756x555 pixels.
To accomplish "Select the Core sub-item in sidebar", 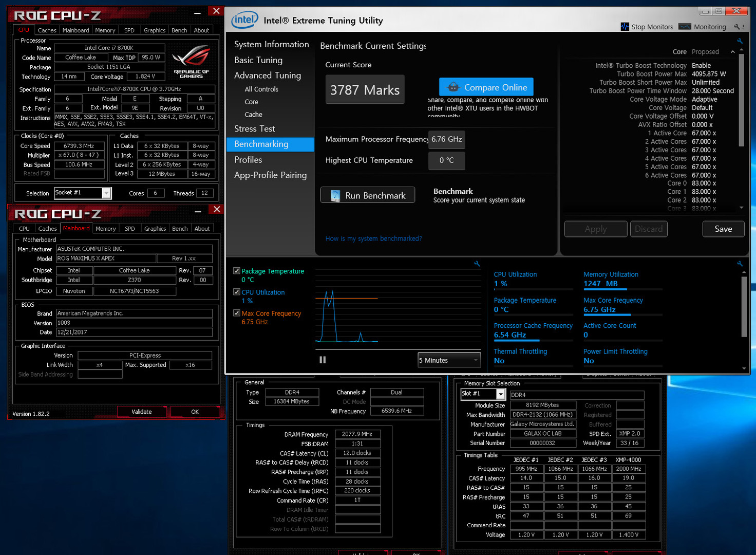I will pyautogui.click(x=252, y=102).
